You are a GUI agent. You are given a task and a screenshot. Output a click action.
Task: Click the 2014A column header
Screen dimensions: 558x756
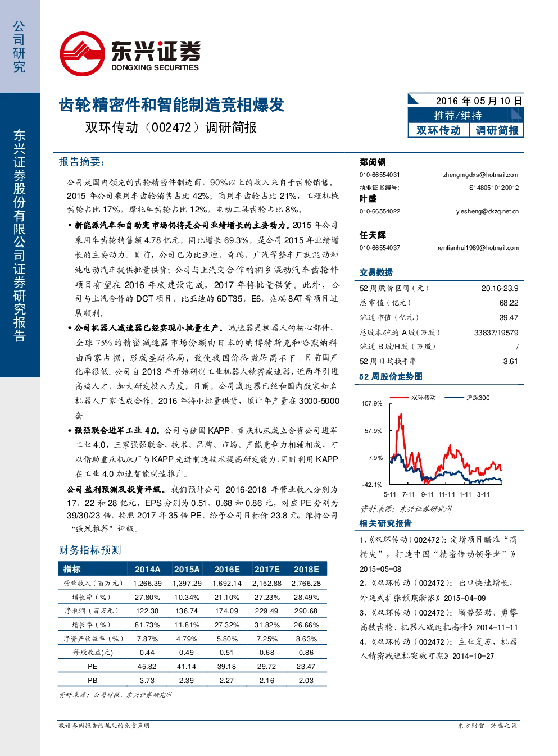click(x=147, y=569)
